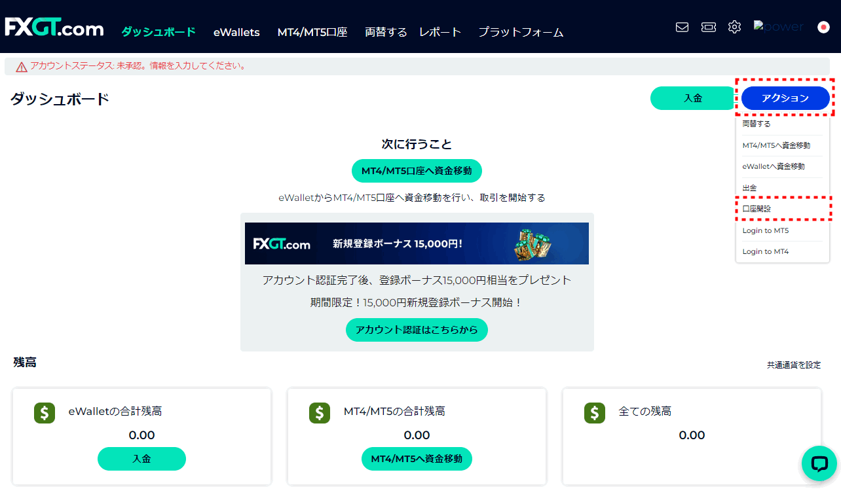Image resolution: width=841 pixels, height=504 pixels.
Task: Click the warning triangle status icon
Action: pos(22,66)
